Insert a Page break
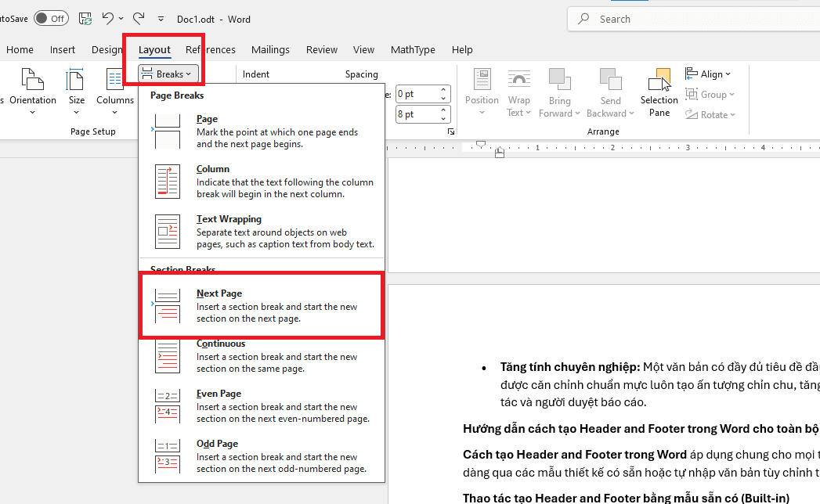 pyautogui.click(x=262, y=131)
